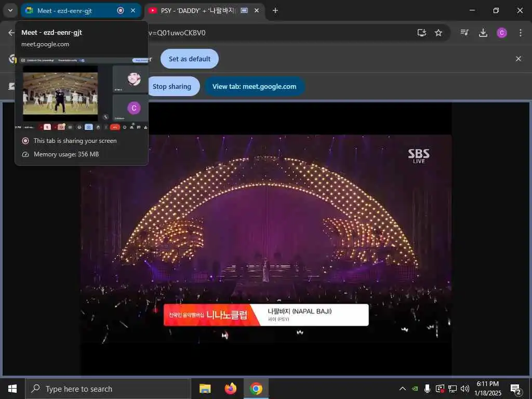Open the Windows Start menu

[x=12, y=389]
